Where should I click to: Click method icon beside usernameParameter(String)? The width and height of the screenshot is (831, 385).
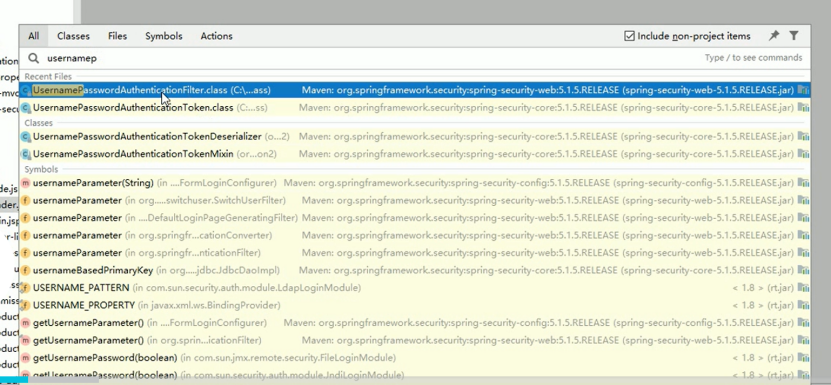tap(25, 183)
